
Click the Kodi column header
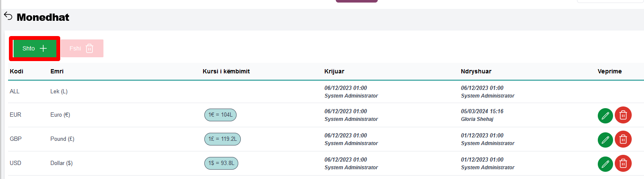[17, 71]
